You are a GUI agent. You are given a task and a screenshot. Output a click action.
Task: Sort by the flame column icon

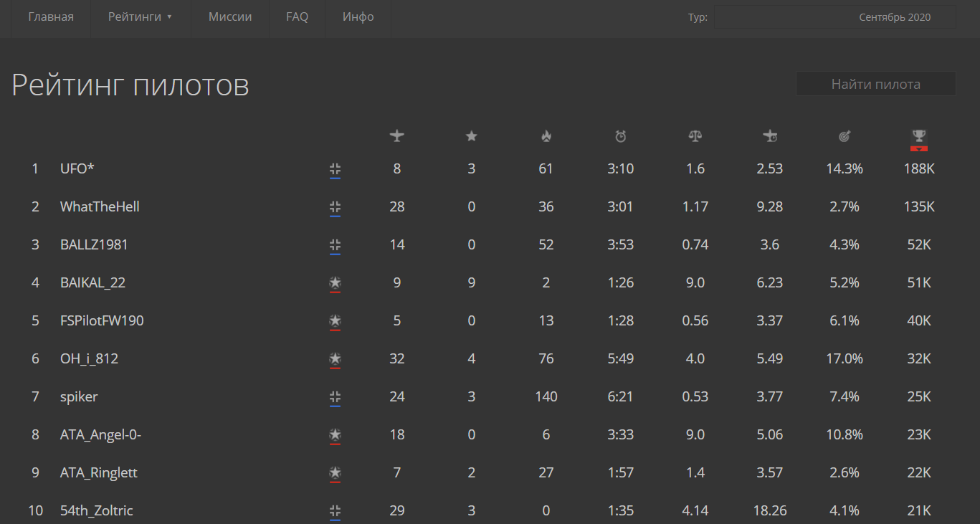pos(546,135)
